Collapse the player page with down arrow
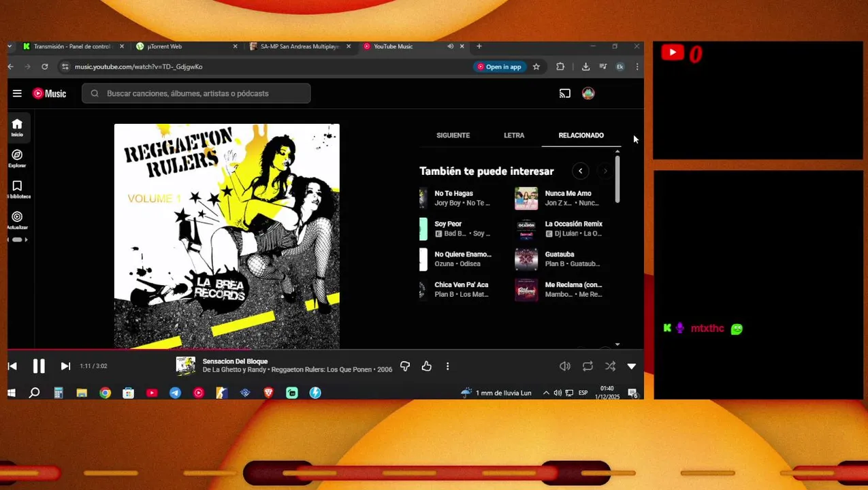 tap(632, 366)
